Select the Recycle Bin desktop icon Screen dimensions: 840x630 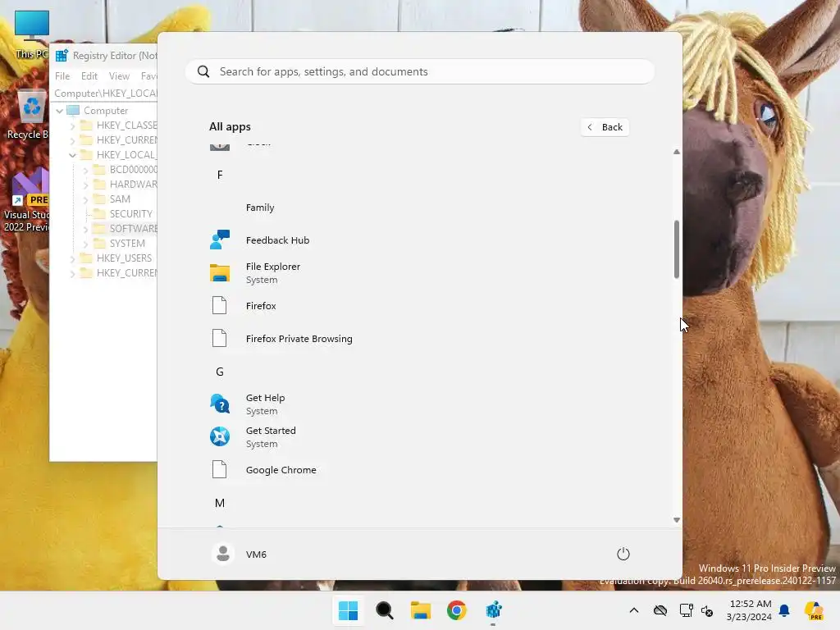tap(28, 115)
